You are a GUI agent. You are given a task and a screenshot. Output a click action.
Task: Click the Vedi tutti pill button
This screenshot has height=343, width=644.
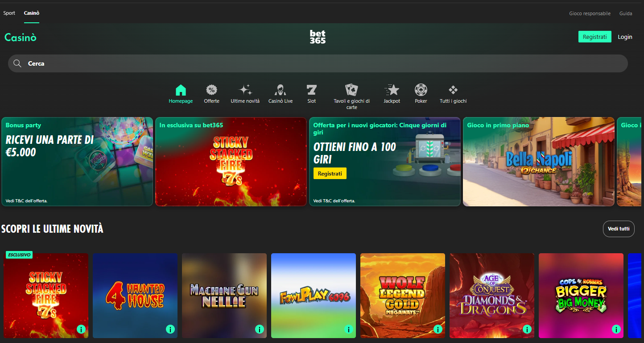click(619, 229)
